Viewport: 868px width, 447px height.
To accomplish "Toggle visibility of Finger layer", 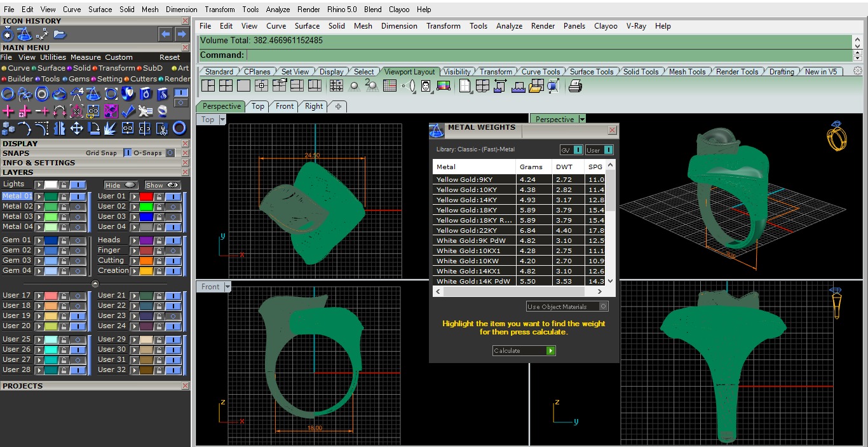I will tap(173, 251).
